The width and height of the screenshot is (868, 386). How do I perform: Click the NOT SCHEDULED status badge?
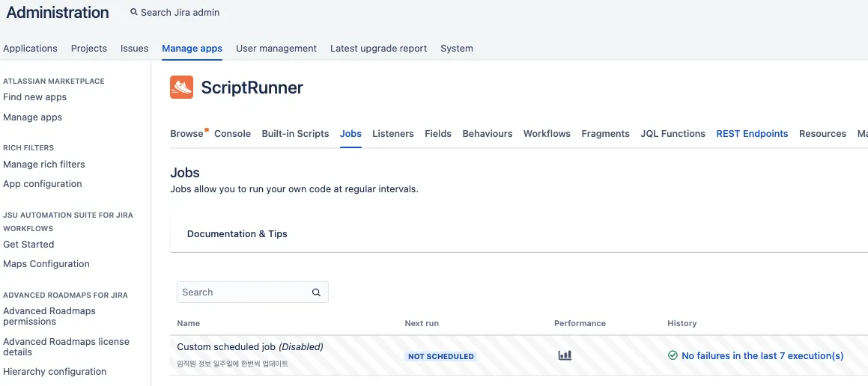coord(440,356)
